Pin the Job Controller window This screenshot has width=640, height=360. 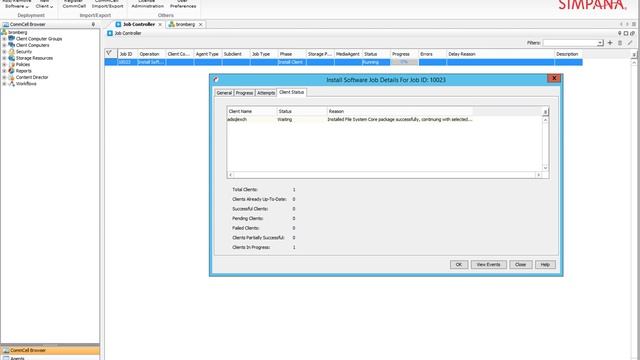[620, 33]
